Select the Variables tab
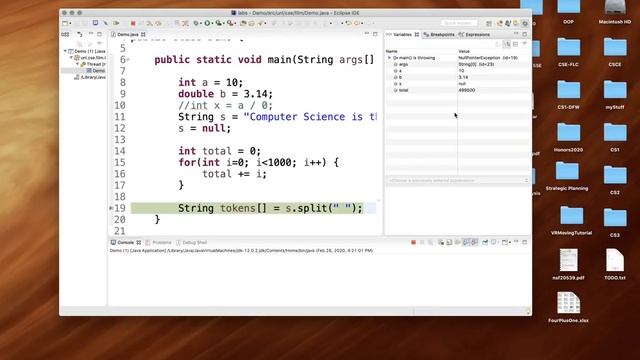640x360 pixels. pos(402,35)
